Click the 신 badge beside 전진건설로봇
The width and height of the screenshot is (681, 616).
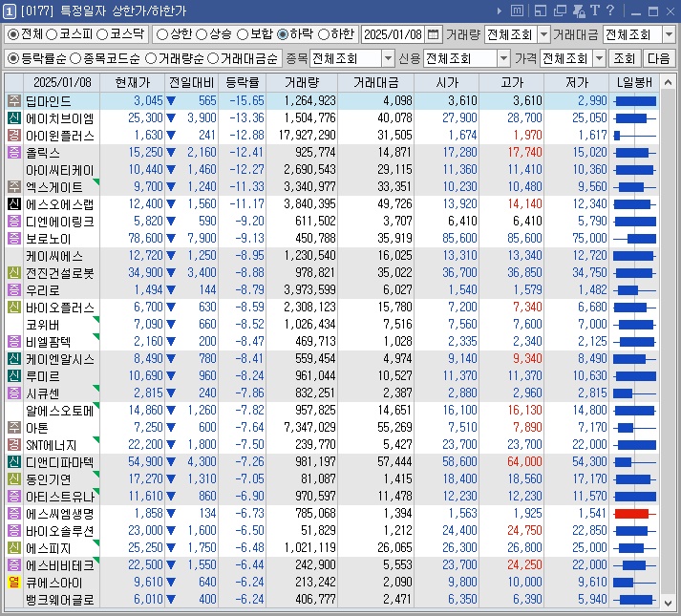click(14, 273)
